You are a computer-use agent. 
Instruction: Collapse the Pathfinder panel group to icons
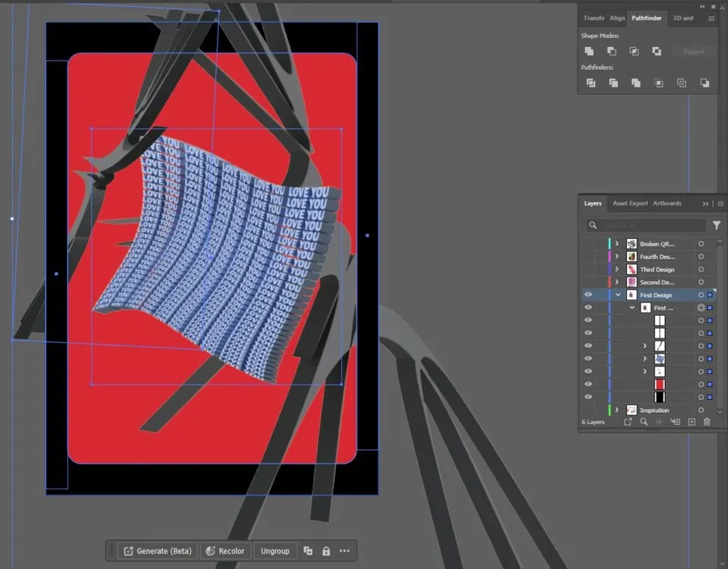702,7
